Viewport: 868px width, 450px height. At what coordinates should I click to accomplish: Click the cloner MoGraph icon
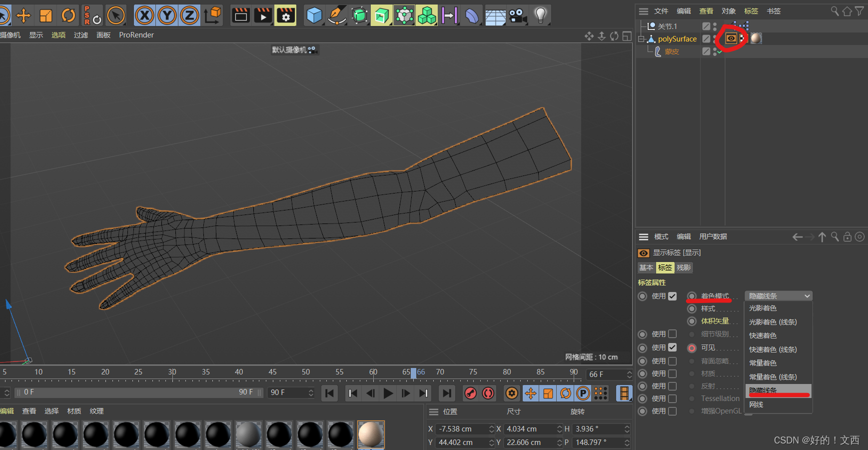pyautogui.click(x=404, y=15)
